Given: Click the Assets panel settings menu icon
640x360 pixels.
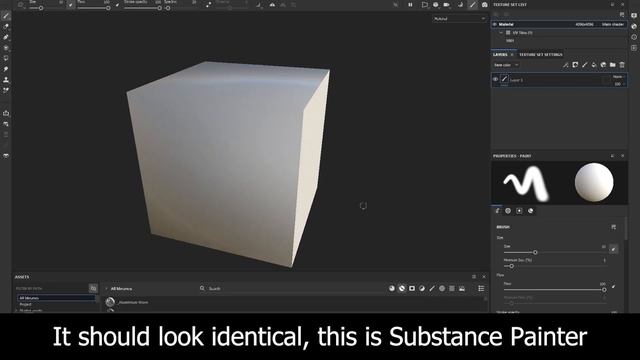Looking at the screenshot, I should 474,277.
